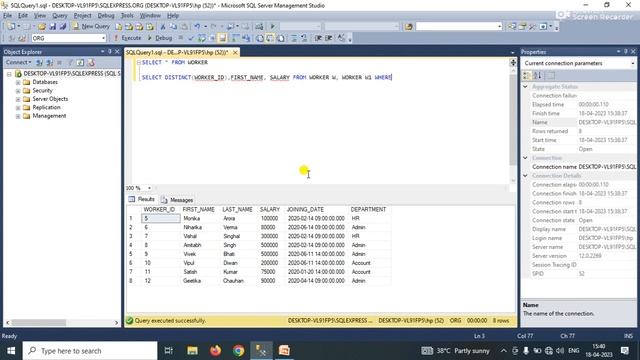Click the Connect Object Explorer icon
This screenshot has width=640, height=360.
[39, 62]
